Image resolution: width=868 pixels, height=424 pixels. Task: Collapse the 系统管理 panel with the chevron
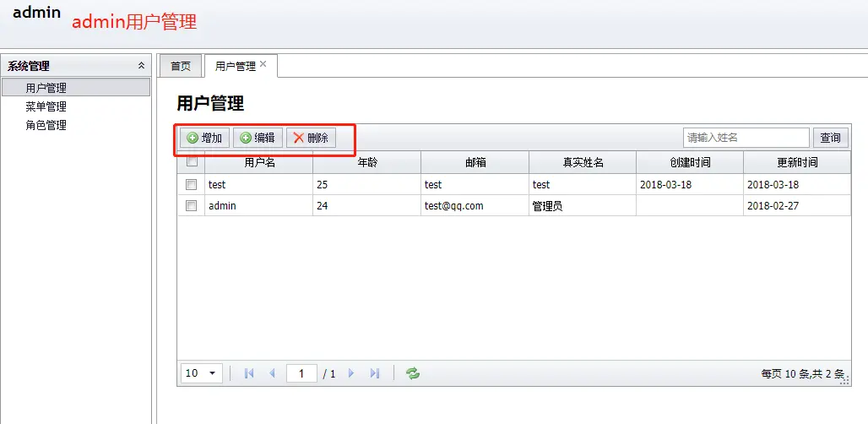tap(142, 66)
